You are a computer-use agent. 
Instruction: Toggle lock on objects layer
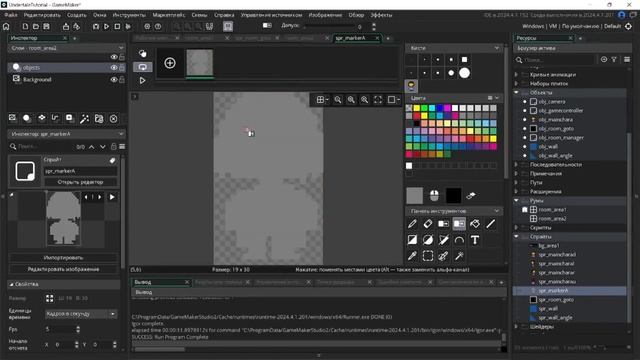(x=122, y=68)
